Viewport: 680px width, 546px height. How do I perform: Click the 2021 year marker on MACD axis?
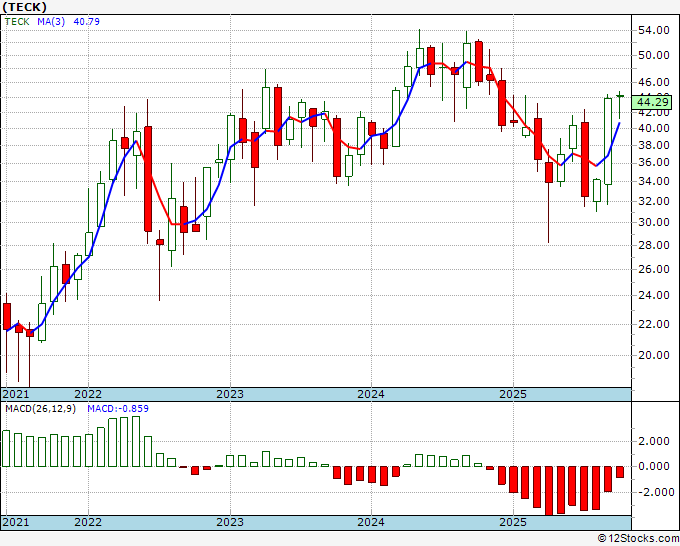[16, 522]
